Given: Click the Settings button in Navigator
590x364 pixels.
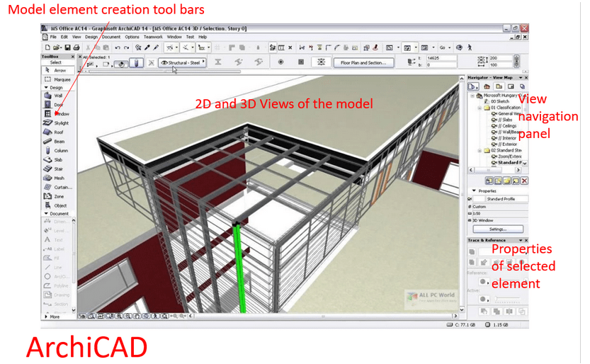Looking at the screenshot, I should pyautogui.click(x=497, y=229).
